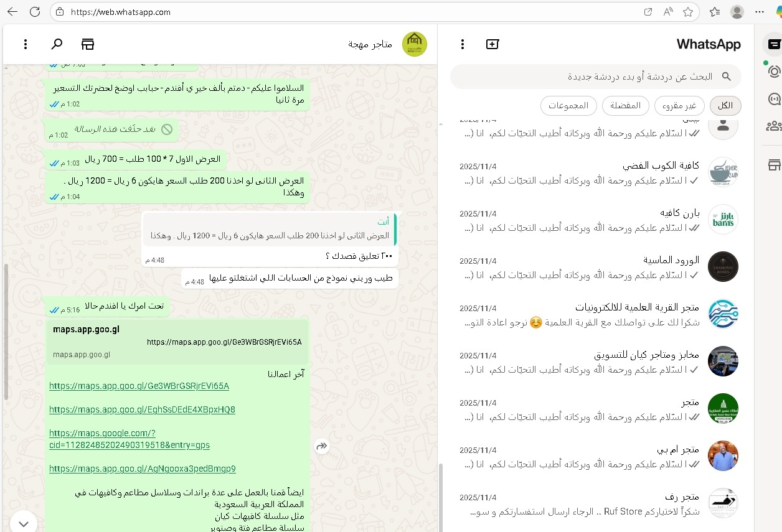Viewport: 782px width, 532px height.
Task: Start a new chat using the plus icon
Action: 492,44
